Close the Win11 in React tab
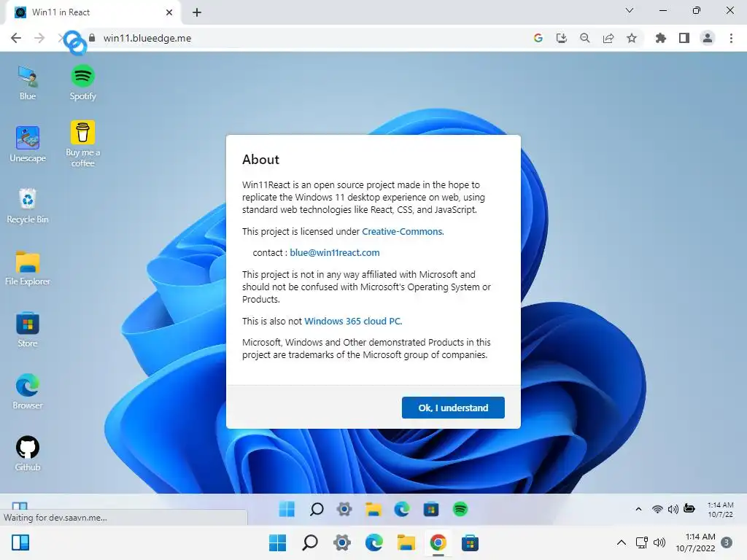The image size is (747, 560). click(169, 12)
